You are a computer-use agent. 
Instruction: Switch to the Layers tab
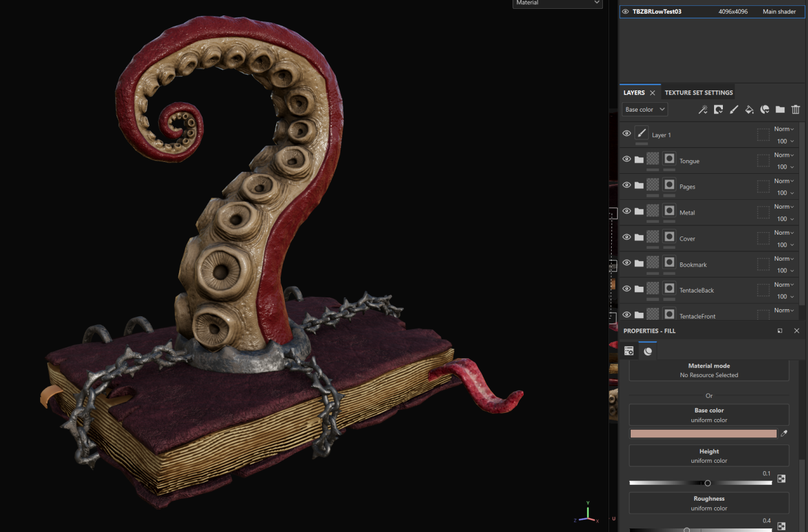point(634,93)
